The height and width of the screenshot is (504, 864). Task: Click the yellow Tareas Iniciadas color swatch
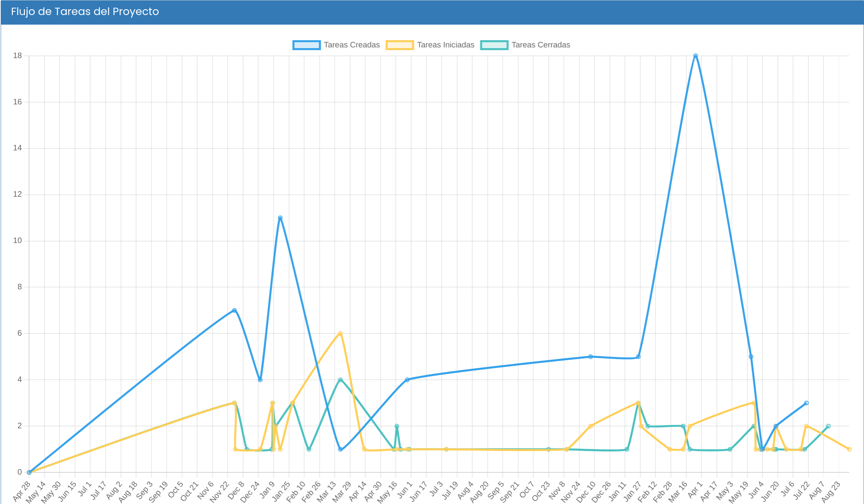coord(399,45)
